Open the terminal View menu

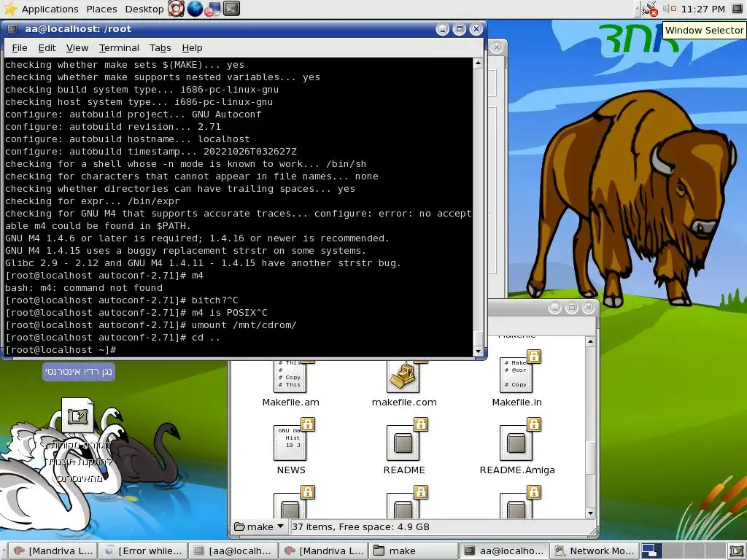coord(77,47)
